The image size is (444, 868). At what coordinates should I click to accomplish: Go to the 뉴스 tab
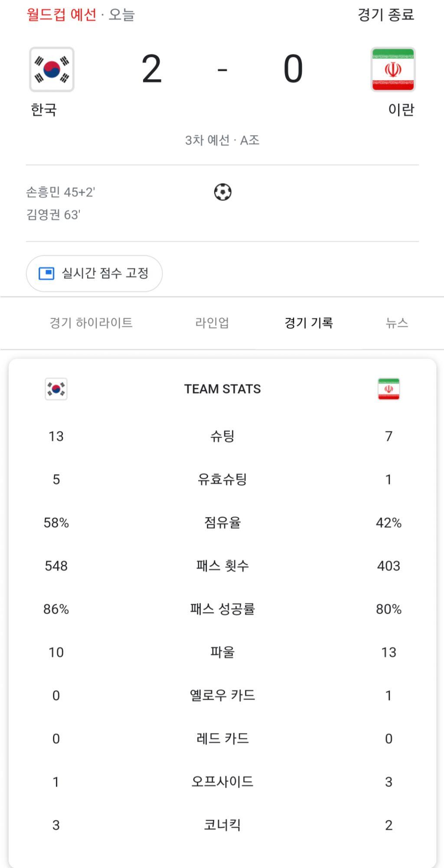coord(397,323)
